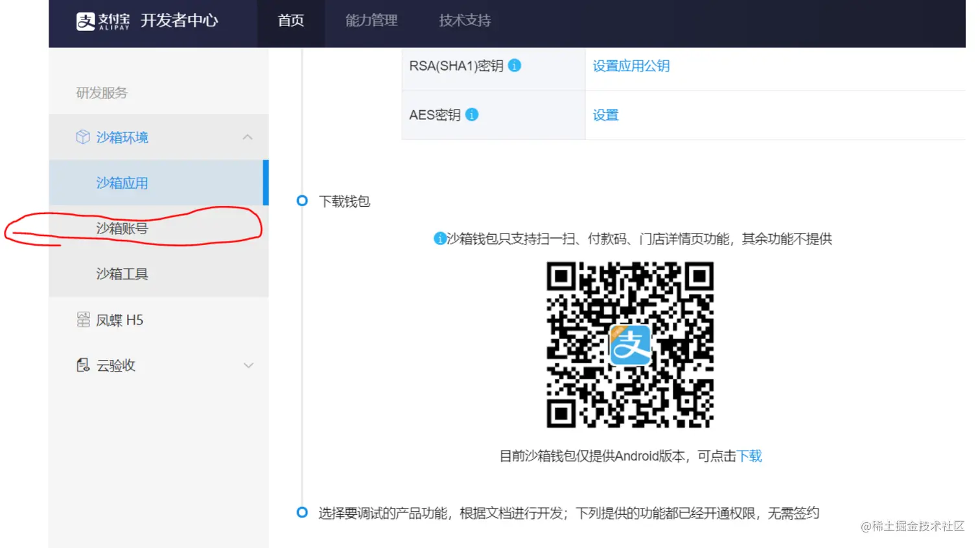Click the 下载 link for sandbox wallet

tap(749, 456)
